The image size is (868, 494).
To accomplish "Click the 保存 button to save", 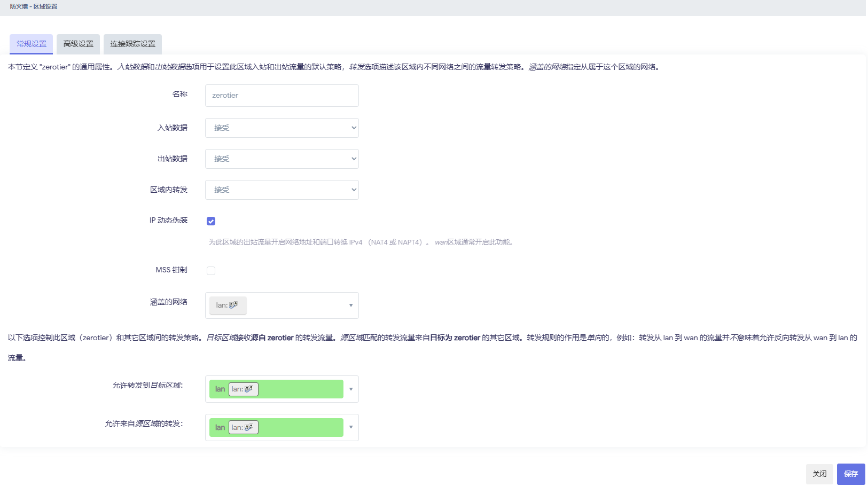I will 850,474.
